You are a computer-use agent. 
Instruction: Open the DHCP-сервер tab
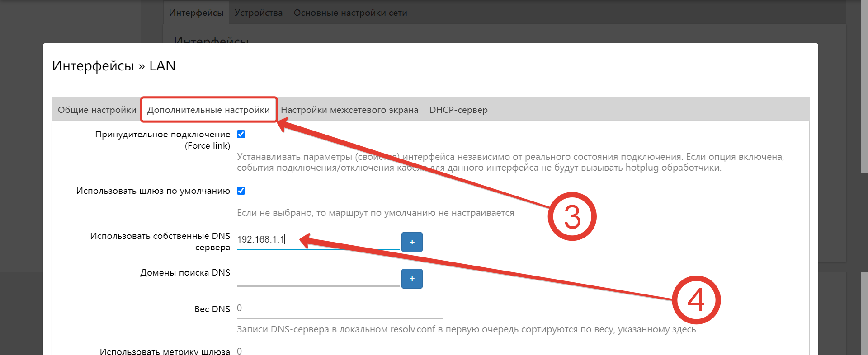tap(458, 110)
